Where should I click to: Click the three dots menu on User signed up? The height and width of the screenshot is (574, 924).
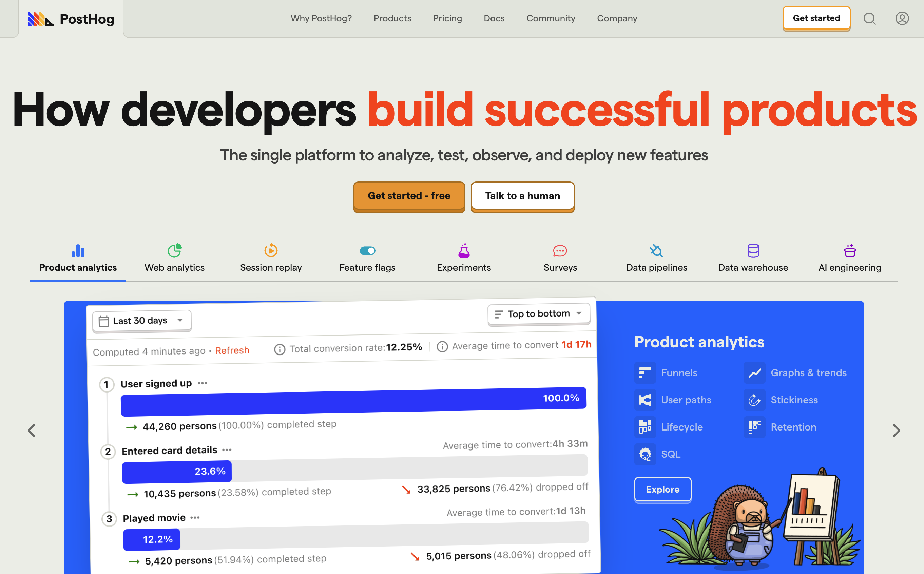coord(203,383)
